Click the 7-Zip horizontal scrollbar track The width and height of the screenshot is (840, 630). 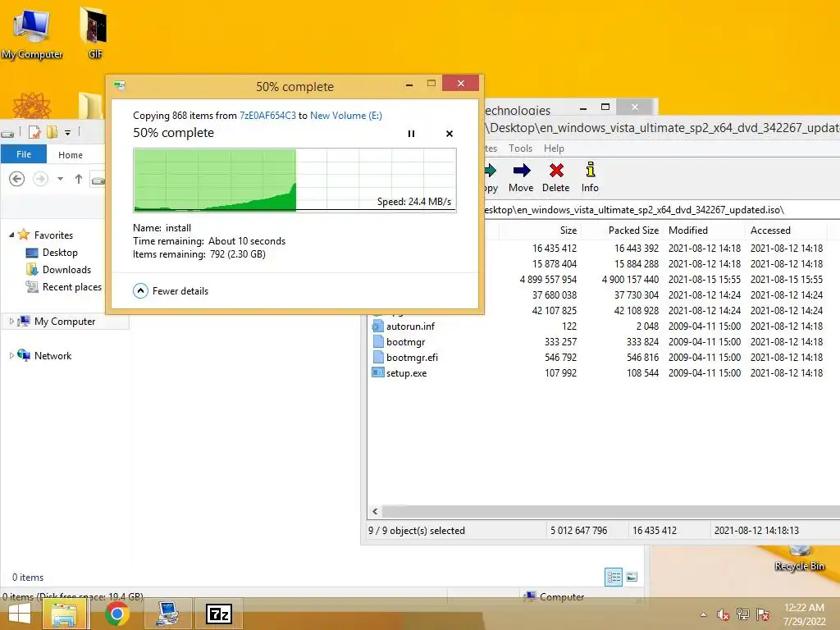(610, 511)
